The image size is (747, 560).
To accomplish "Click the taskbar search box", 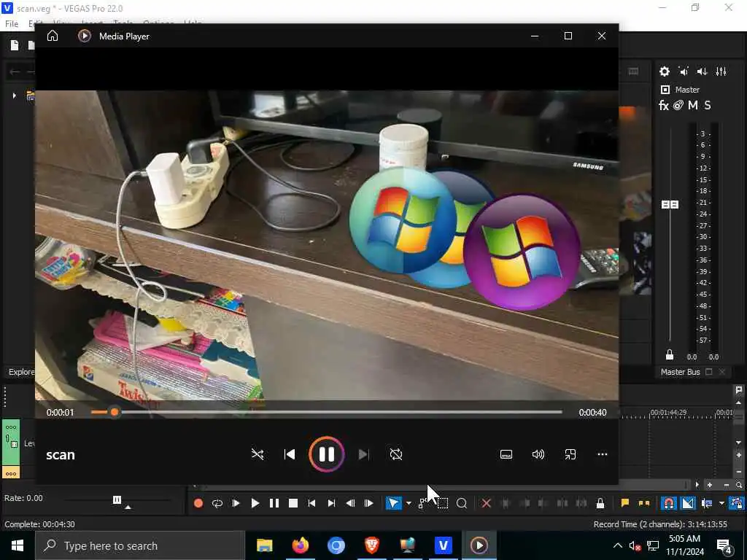I will [x=140, y=545].
